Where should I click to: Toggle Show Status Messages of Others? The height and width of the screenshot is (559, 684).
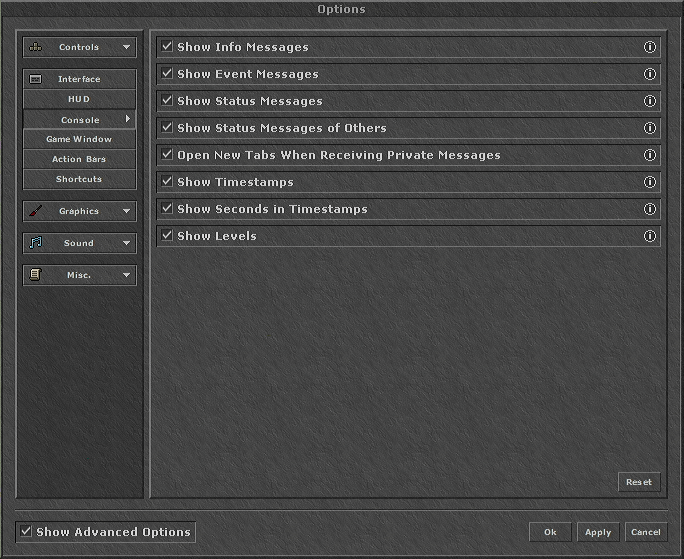point(167,127)
